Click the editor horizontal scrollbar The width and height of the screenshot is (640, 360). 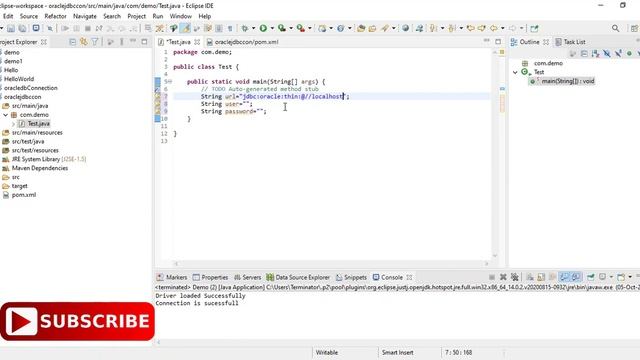(331, 264)
